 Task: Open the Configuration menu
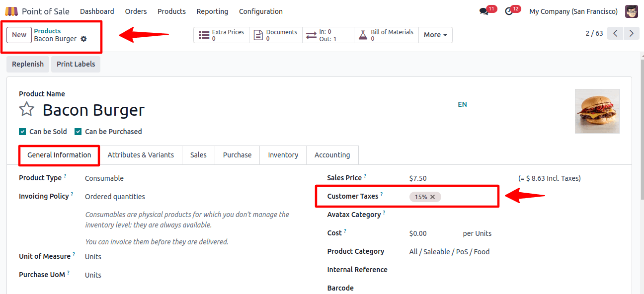261,11
